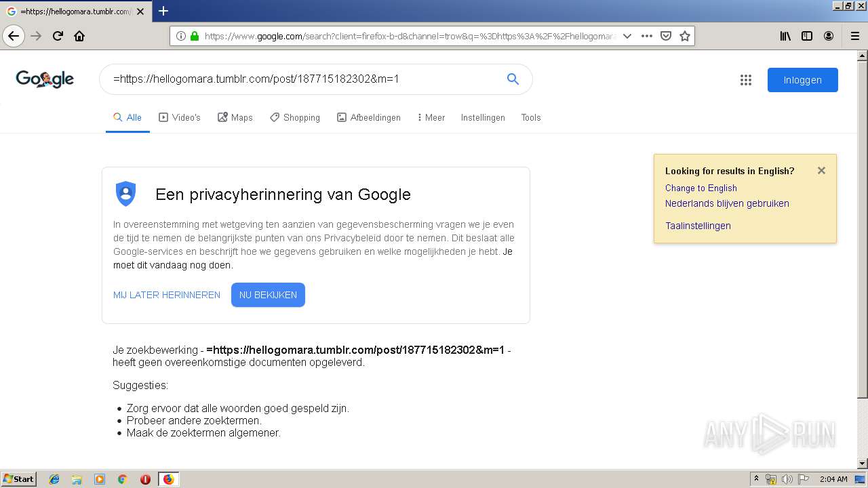Click the green padlock connection icon
Viewport: 868px width, 488px height.
[195, 36]
